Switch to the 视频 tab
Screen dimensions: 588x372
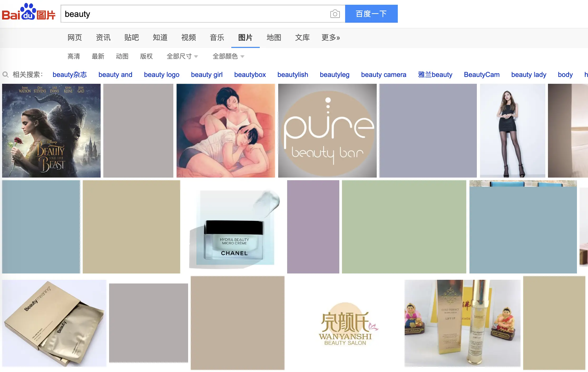coord(188,38)
